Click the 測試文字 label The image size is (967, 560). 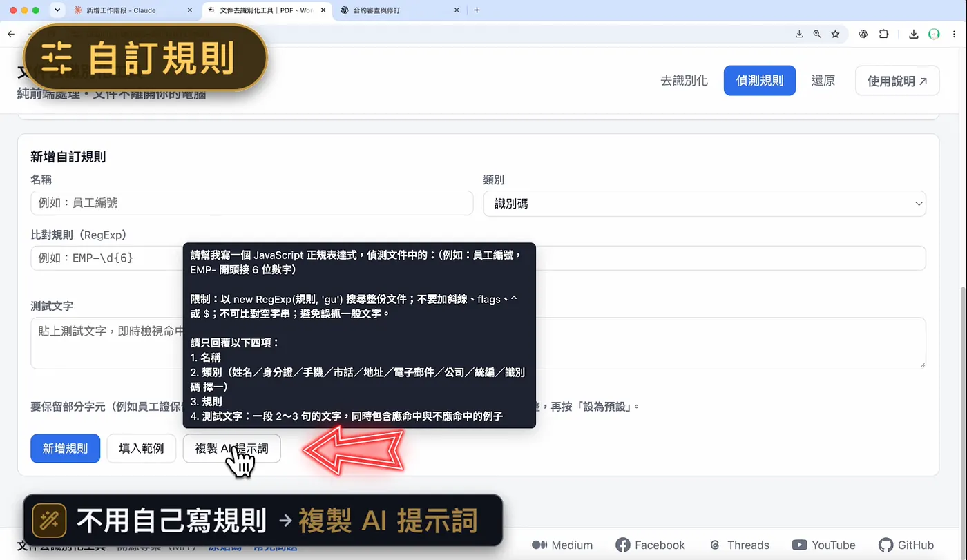(52, 305)
